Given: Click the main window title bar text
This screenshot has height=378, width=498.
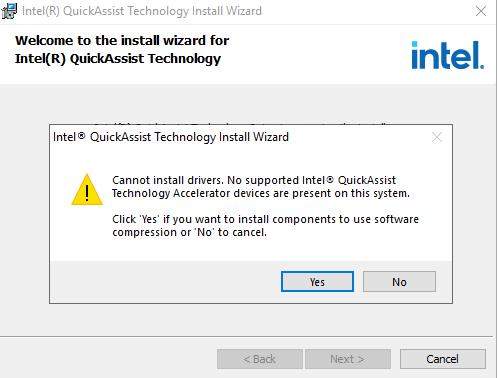Looking at the screenshot, I should (142, 11).
